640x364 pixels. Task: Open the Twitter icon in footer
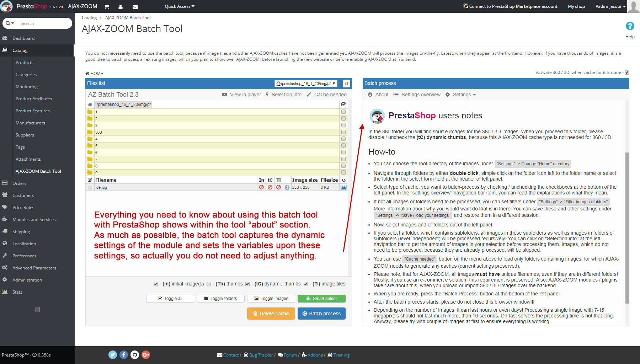tap(113, 355)
